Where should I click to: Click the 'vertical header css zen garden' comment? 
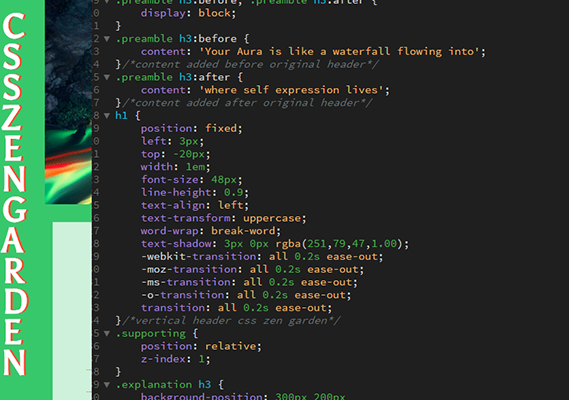[231, 321]
